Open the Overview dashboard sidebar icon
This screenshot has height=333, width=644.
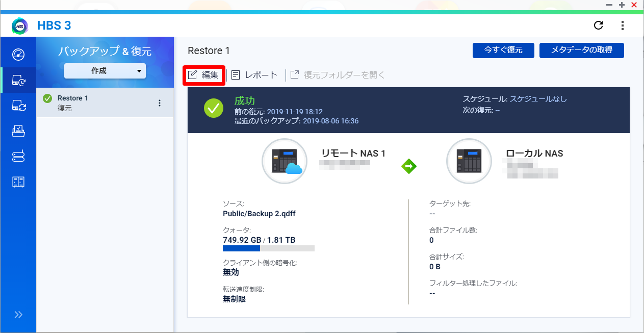[x=18, y=55]
